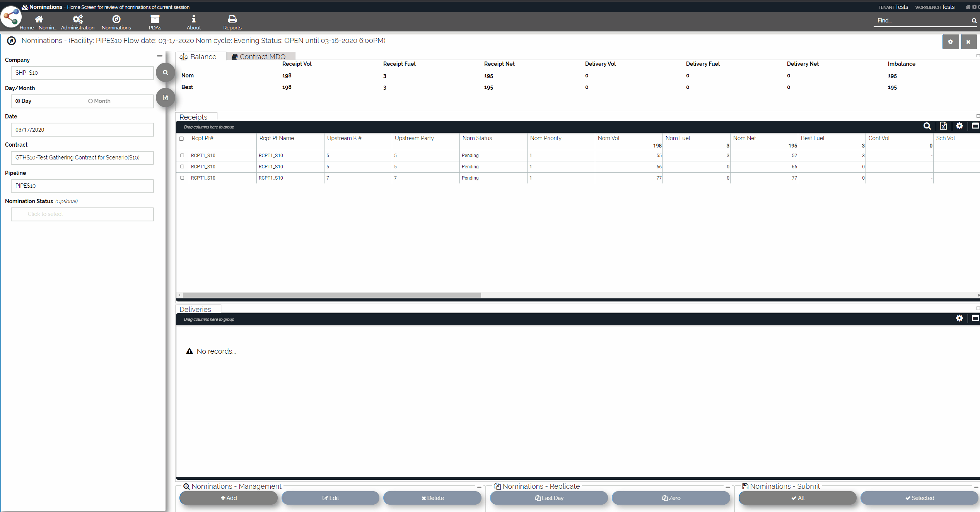Toggle the select-all checkbox in the Receipts header
980x512 pixels.
[x=181, y=139]
